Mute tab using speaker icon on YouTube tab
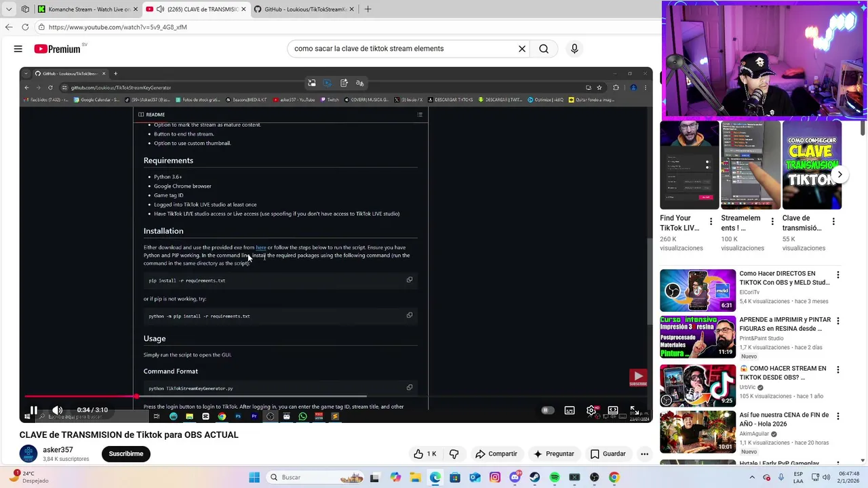The height and width of the screenshot is (488, 868). [x=160, y=9]
